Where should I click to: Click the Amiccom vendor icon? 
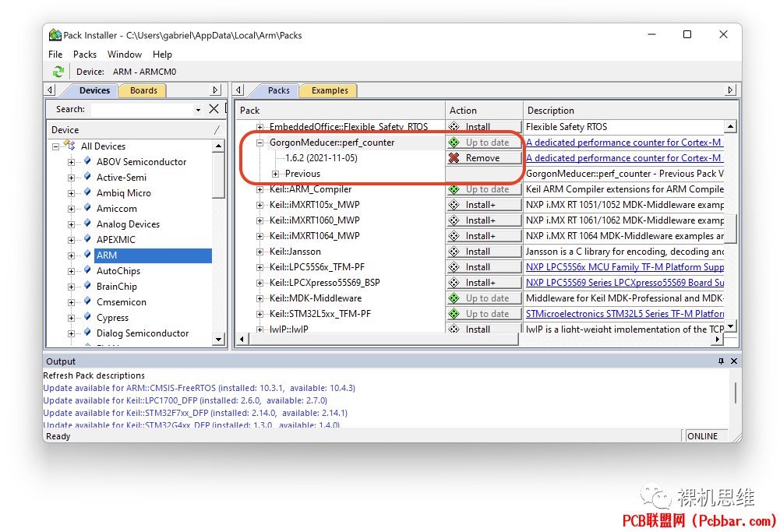click(x=87, y=208)
